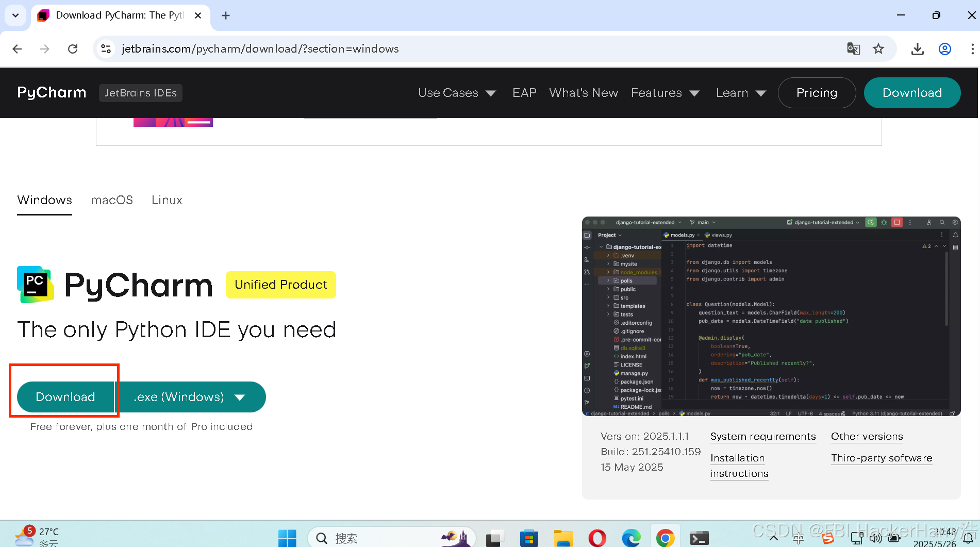Open the Windows Start menu
This screenshot has height=547, width=980.
point(287,538)
